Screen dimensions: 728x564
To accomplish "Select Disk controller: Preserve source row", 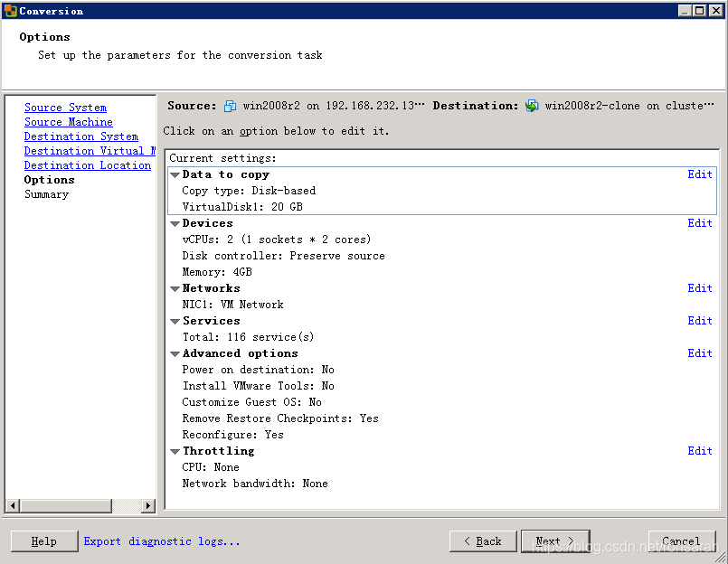I will 283,256.
